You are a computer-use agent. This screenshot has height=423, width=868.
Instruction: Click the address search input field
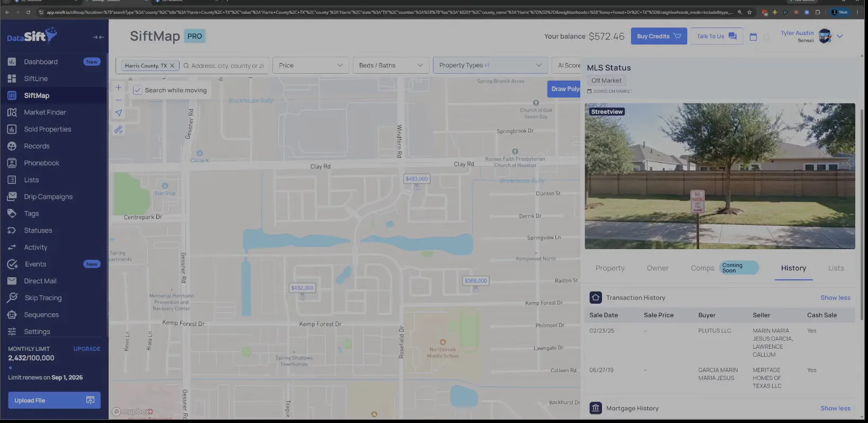tap(227, 66)
